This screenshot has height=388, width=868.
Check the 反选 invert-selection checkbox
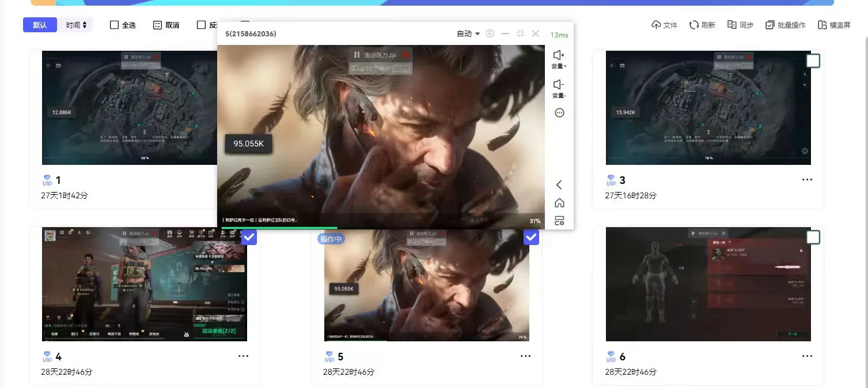[201, 25]
